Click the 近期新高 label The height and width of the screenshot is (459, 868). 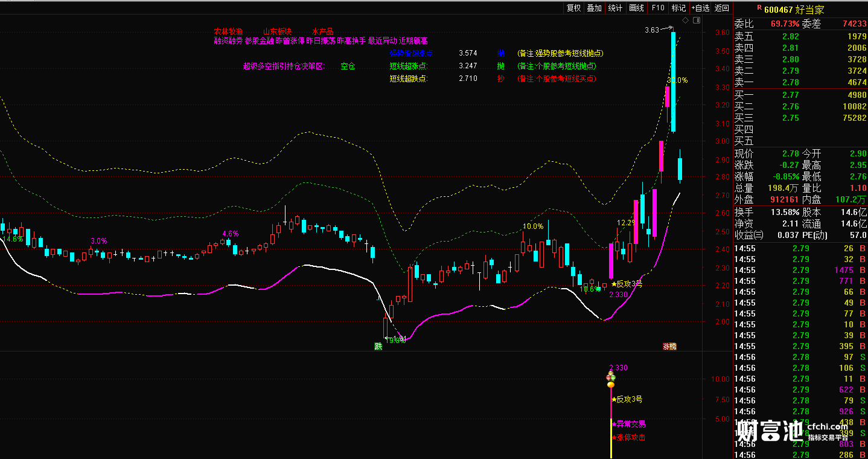point(413,41)
